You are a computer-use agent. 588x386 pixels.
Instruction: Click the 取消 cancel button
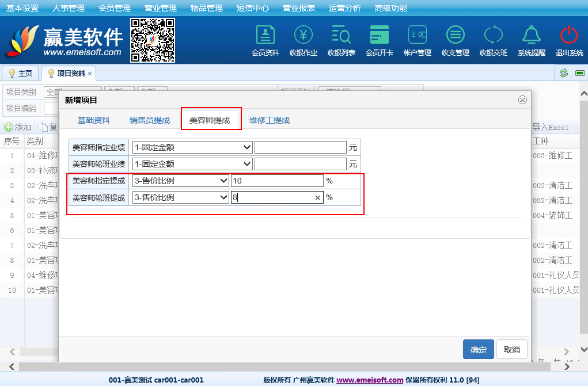click(511, 350)
